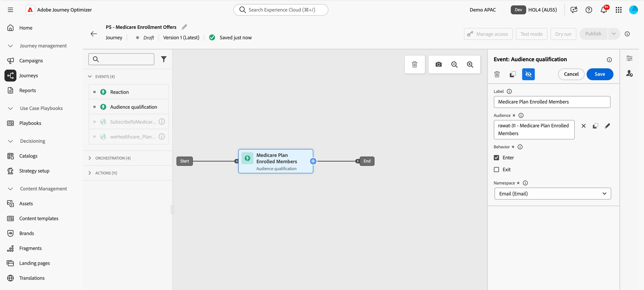Toggle technical details visibility eye button
The width and height of the screenshot is (644, 290).
click(x=528, y=74)
